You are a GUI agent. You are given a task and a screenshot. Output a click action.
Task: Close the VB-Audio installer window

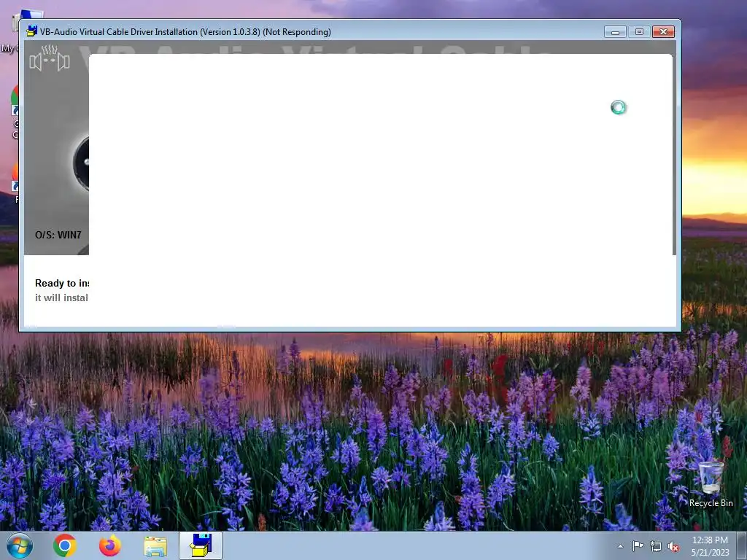(x=663, y=32)
